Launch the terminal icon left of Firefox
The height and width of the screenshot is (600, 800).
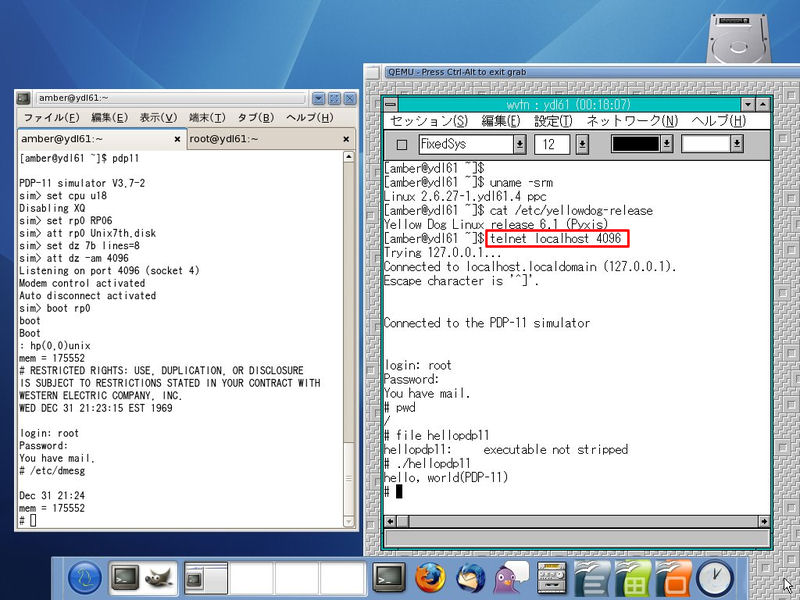coord(389,578)
